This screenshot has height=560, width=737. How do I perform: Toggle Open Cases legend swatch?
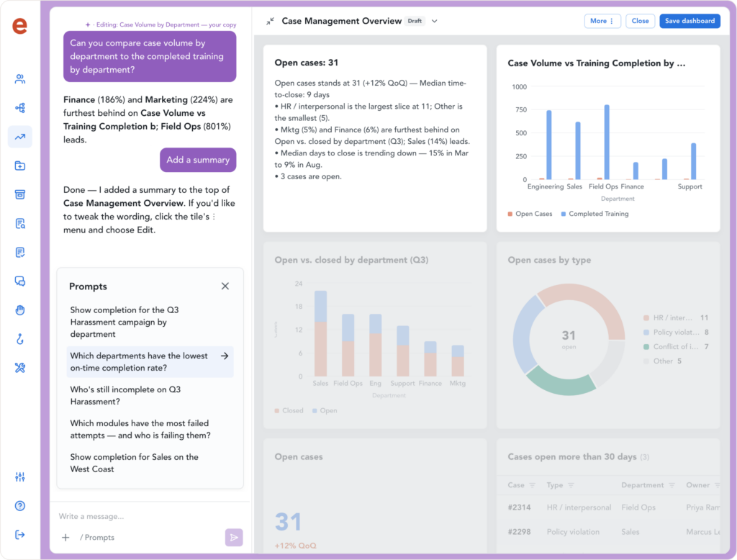click(x=510, y=214)
